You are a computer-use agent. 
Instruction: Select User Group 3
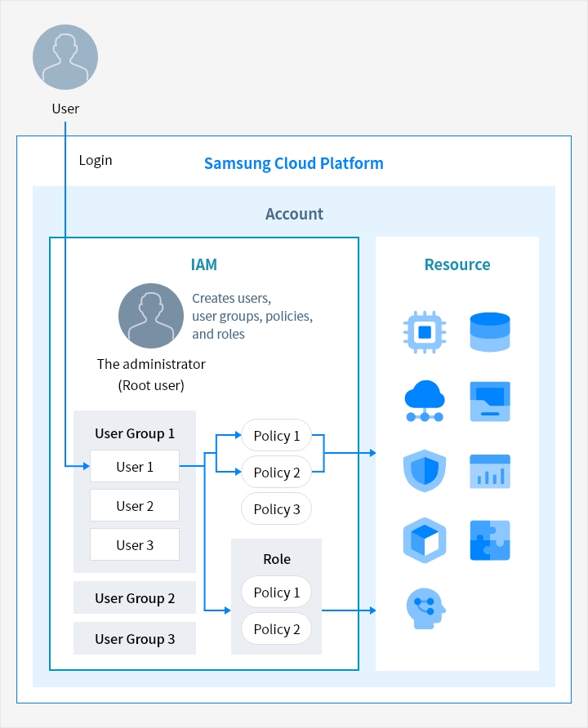(135, 638)
